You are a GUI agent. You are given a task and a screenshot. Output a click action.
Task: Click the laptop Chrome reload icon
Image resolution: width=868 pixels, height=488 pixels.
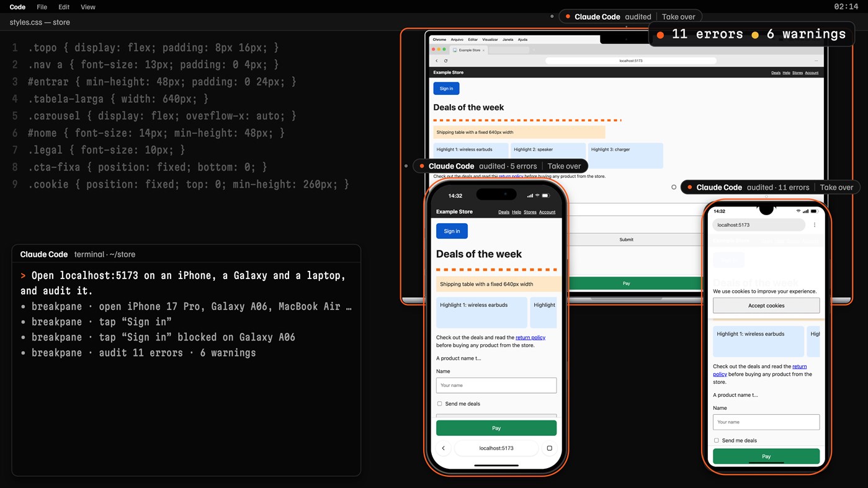click(x=445, y=61)
